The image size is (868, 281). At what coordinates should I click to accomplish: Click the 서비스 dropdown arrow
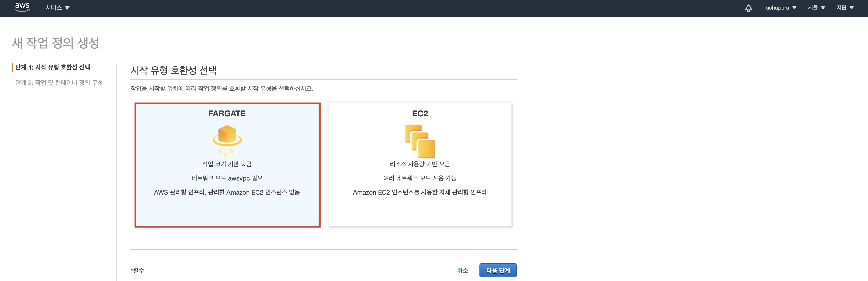pos(67,8)
